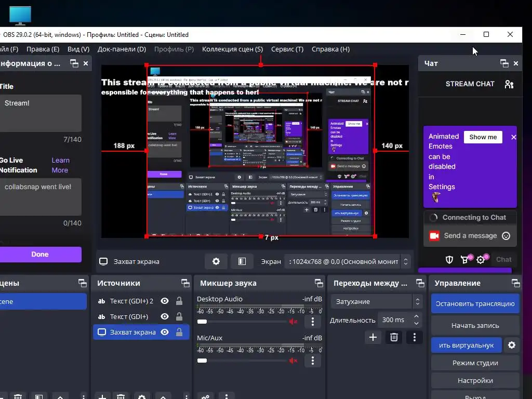The height and width of the screenshot is (399, 532).
Task: Open Mic/Aux three-dot menu
Action: pyautogui.click(x=312, y=361)
